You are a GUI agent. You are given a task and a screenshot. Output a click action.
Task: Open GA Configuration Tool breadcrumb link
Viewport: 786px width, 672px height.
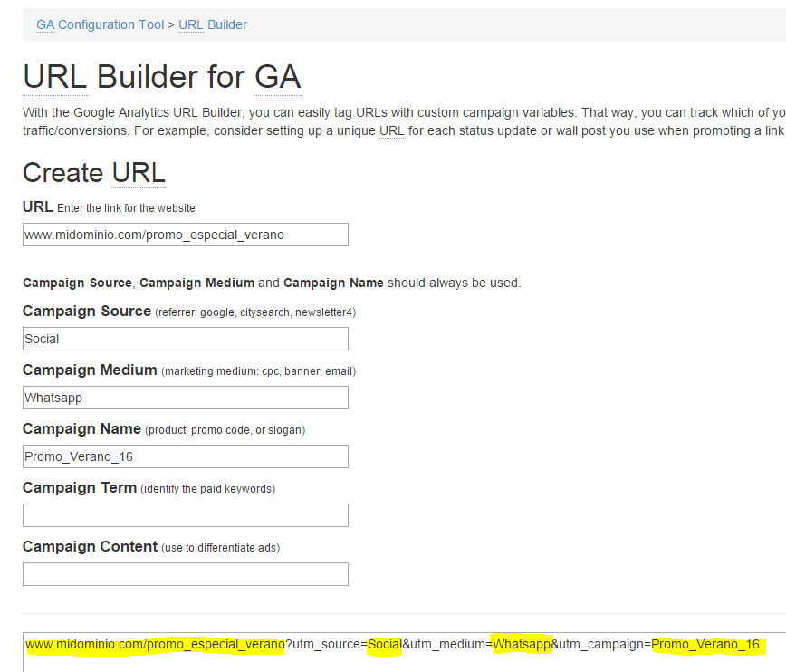coord(101,24)
